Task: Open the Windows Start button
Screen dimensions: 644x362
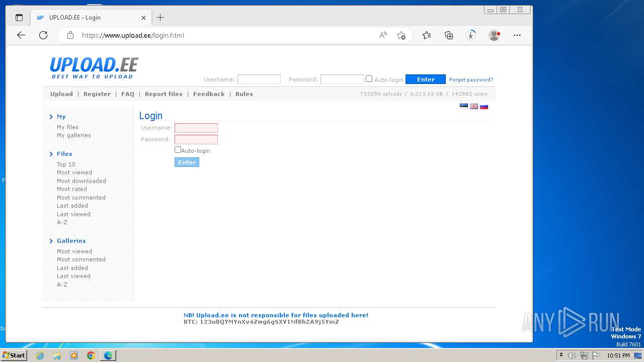Action: pos(14,355)
